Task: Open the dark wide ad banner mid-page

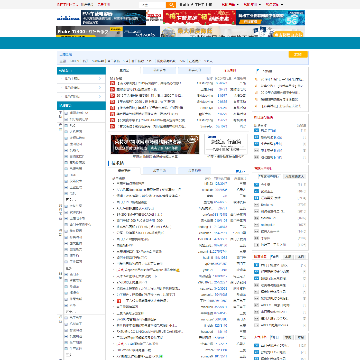Action: pyautogui.click(x=155, y=144)
